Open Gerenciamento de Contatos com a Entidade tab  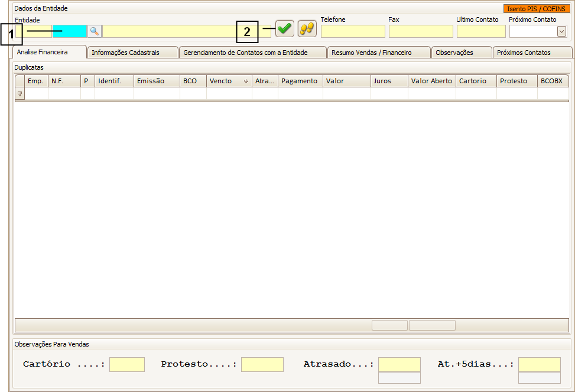[253, 53]
